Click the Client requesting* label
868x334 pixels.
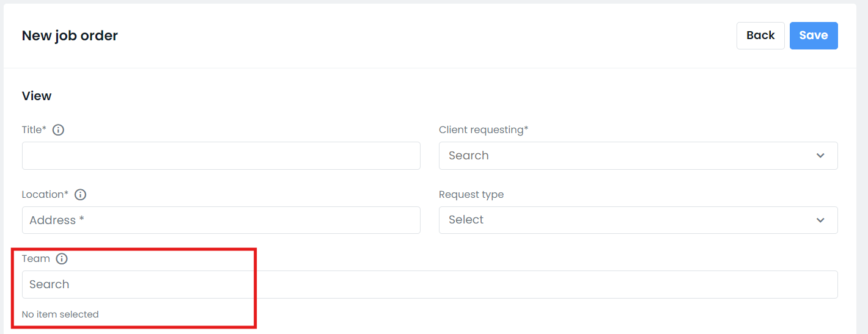click(x=484, y=129)
